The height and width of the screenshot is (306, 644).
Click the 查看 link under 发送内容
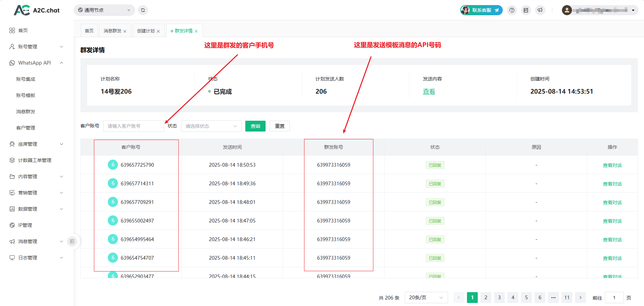pos(429,92)
